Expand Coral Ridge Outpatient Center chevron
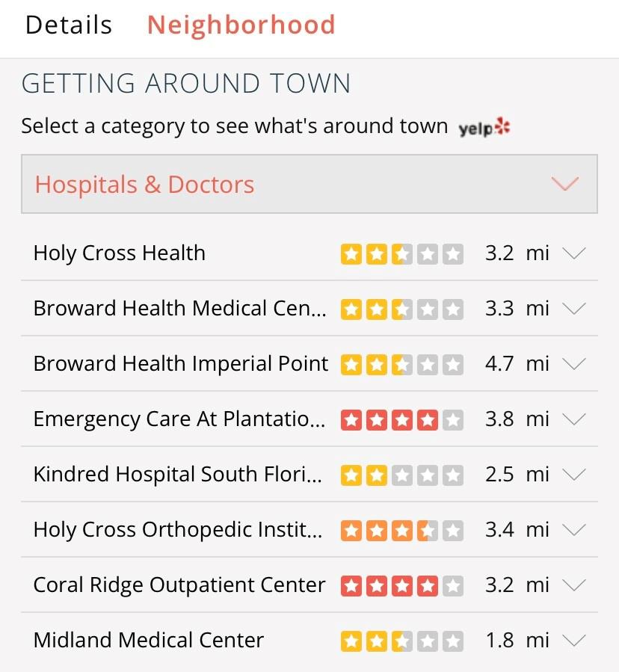 (x=574, y=585)
